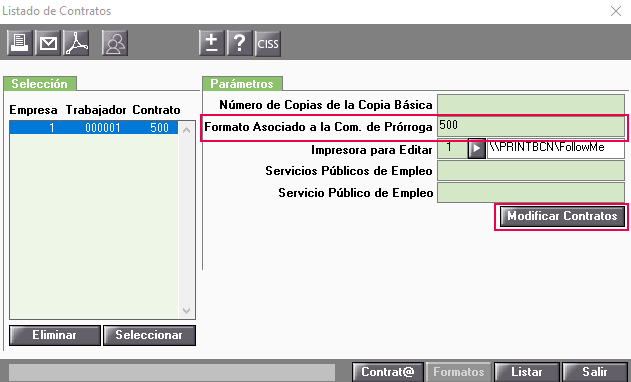
Task: Click the Servicio Público de Empleo field
Action: click(531, 192)
